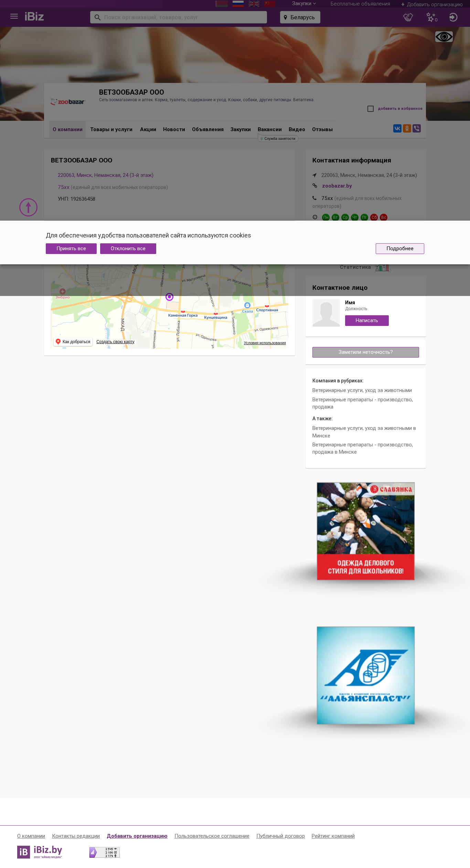Toggle accessibility eye view mode

pyautogui.click(x=444, y=37)
